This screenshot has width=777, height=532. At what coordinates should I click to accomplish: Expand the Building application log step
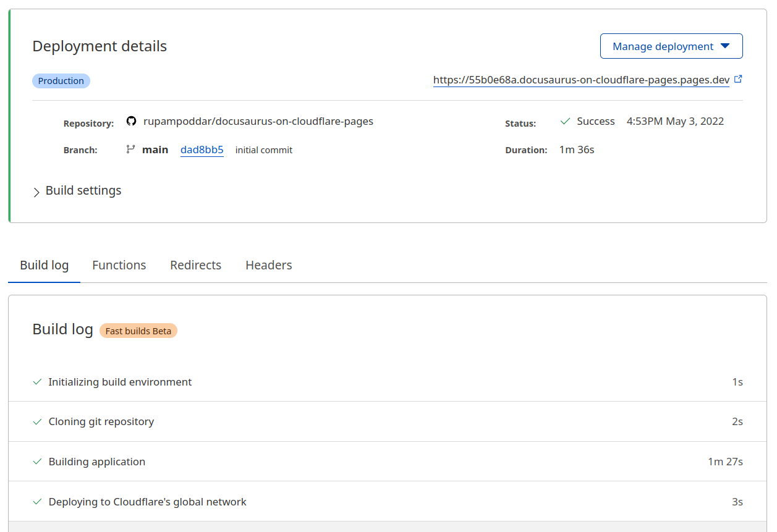tap(97, 462)
